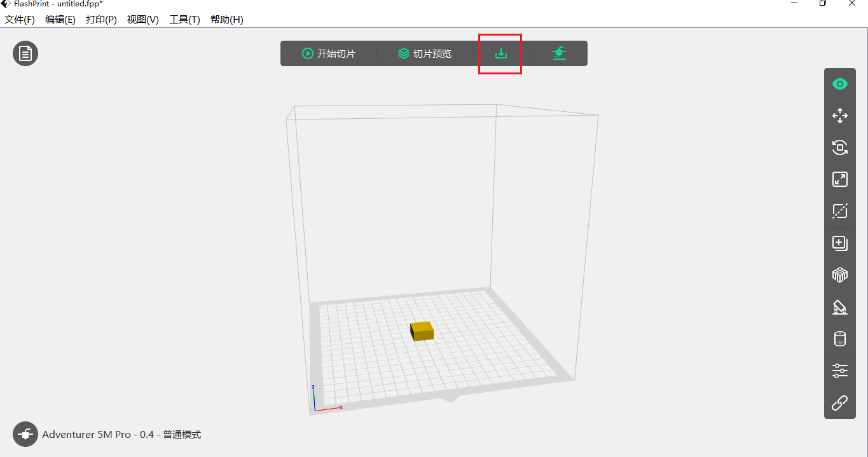
Task: Open the 工具(T) menu
Action: [x=184, y=20]
